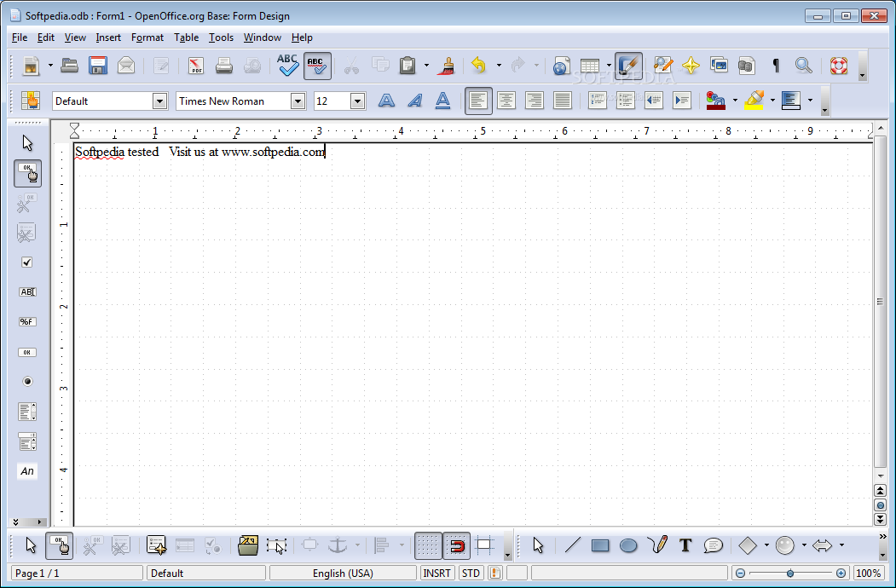896x588 pixels.
Task: Click the Paste clipboard icon
Action: click(x=408, y=66)
